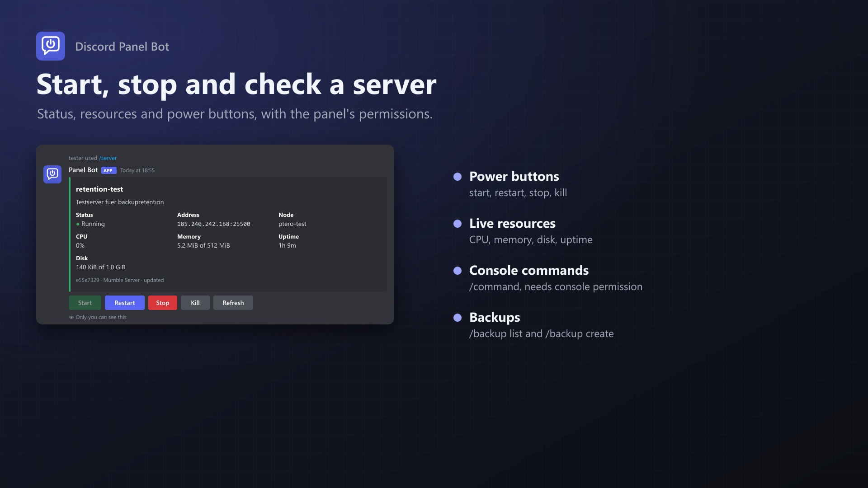Click the Panel Bot username

pyautogui.click(x=83, y=170)
